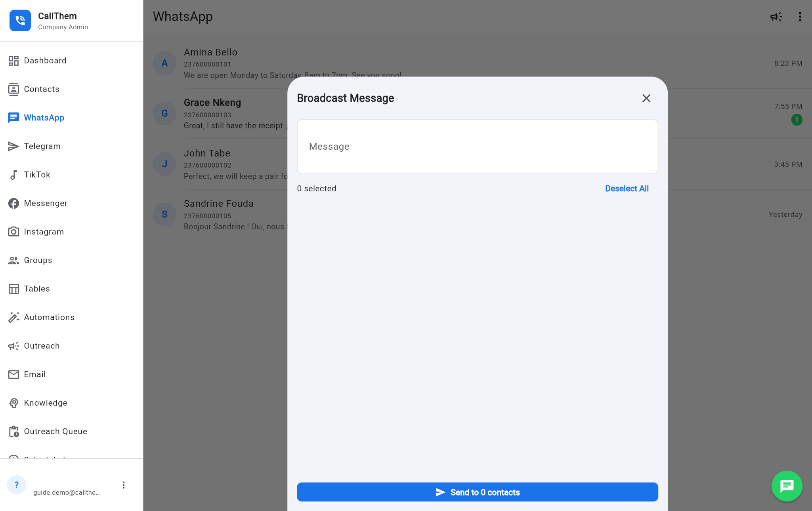
Task: Click the Send to 0 contacts button
Action: tap(478, 492)
